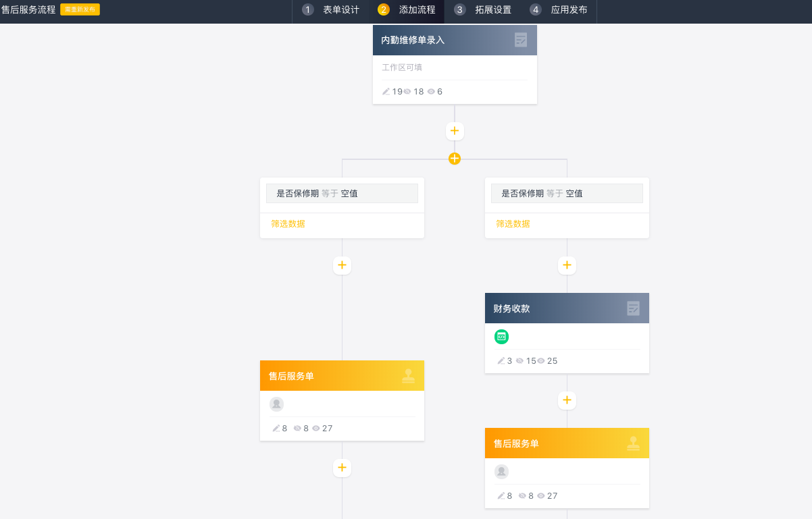Open 筛选数据 link in the left branch
Image resolution: width=812 pixels, height=519 pixels.
click(x=288, y=224)
